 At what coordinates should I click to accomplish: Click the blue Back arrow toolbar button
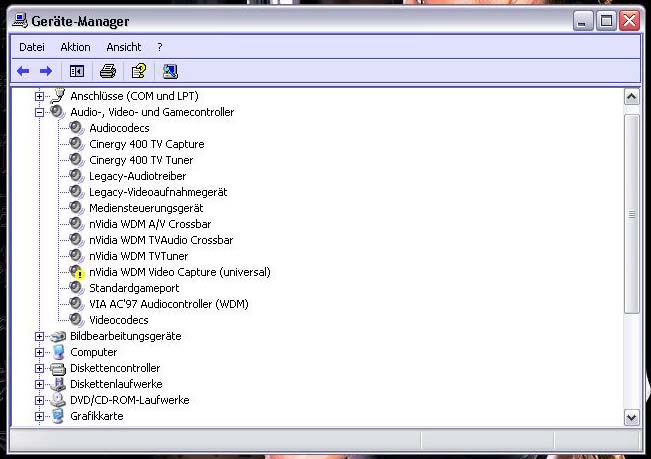point(23,71)
